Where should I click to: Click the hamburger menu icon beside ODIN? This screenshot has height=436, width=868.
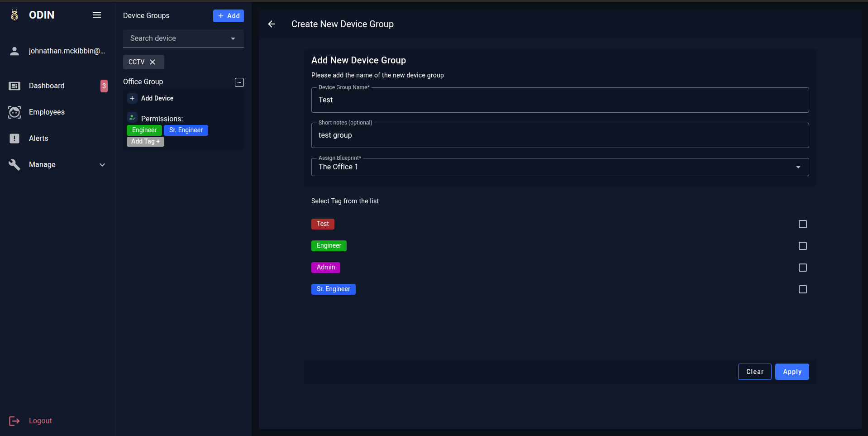(x=96, y=15)
